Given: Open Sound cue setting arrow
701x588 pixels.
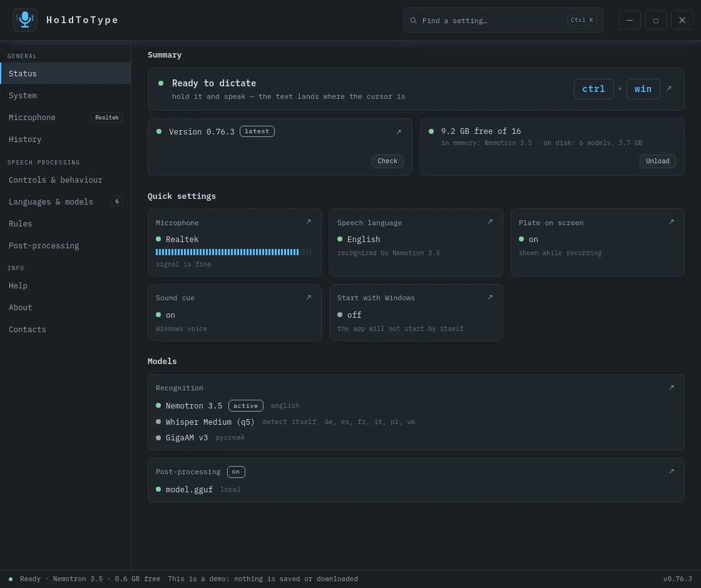Looking at the screenshot, I should point(309,297).
